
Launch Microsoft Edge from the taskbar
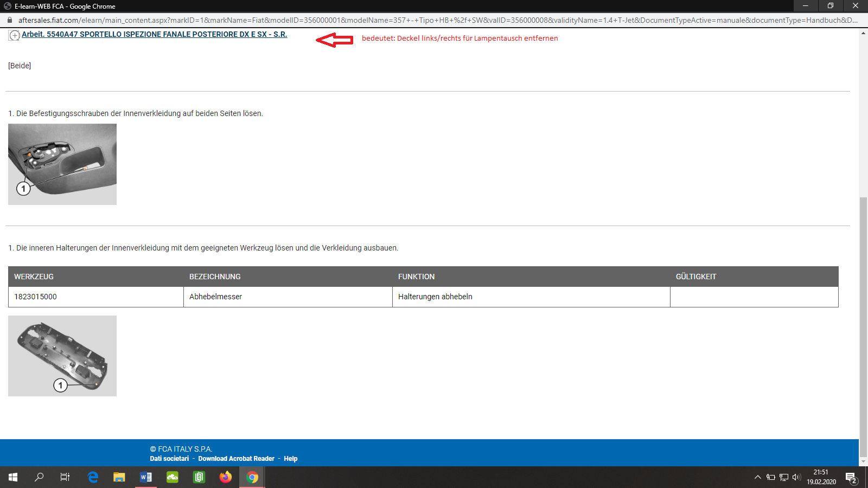93,477
